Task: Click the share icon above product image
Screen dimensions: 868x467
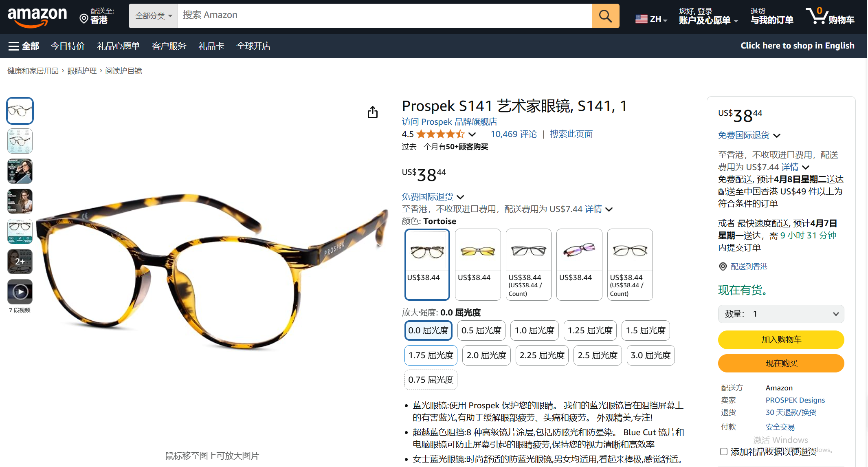Action: (372, 112)
